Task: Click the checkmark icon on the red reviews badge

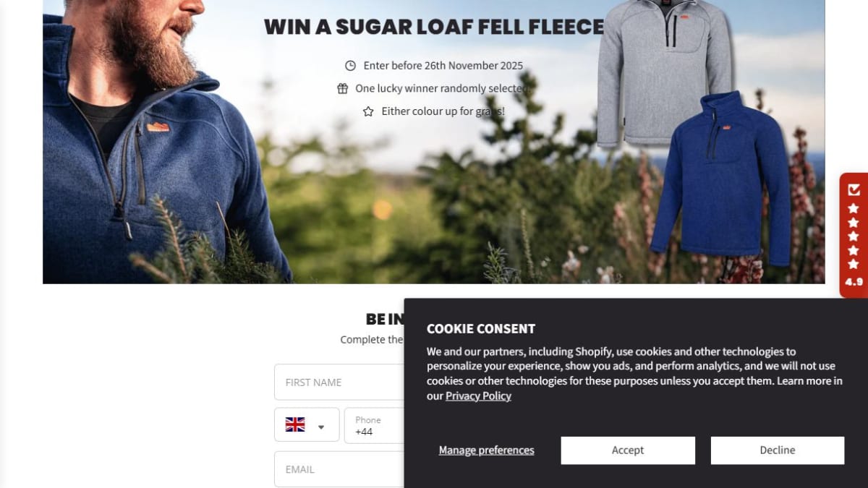Action: click(854, 189)
